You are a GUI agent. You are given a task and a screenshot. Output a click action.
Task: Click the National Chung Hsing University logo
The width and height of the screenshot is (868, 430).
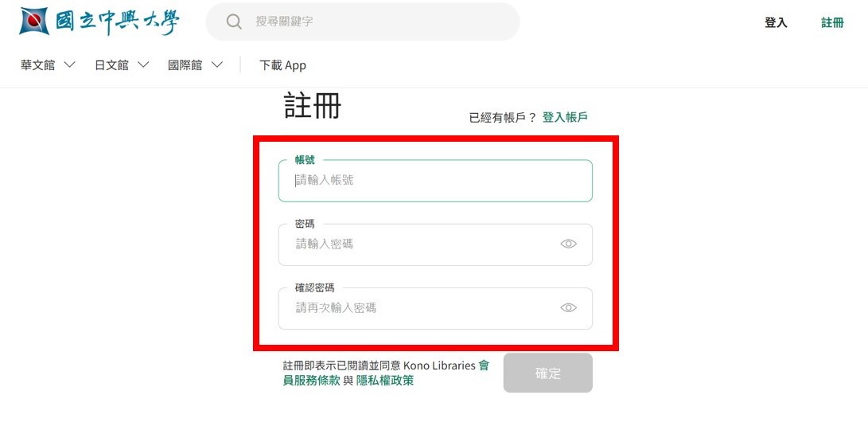[99, 21]
